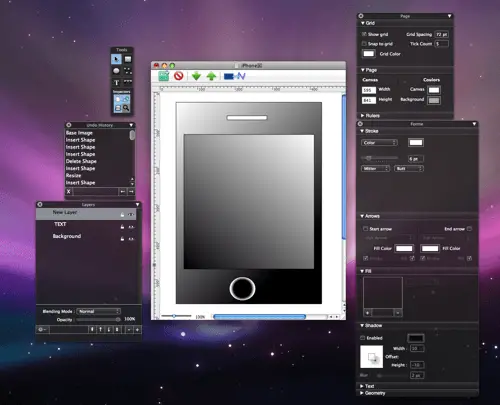This screenshot has width=500, height=405.
Task: Click the canvas Width input field
Action: (x=369, y=90)
